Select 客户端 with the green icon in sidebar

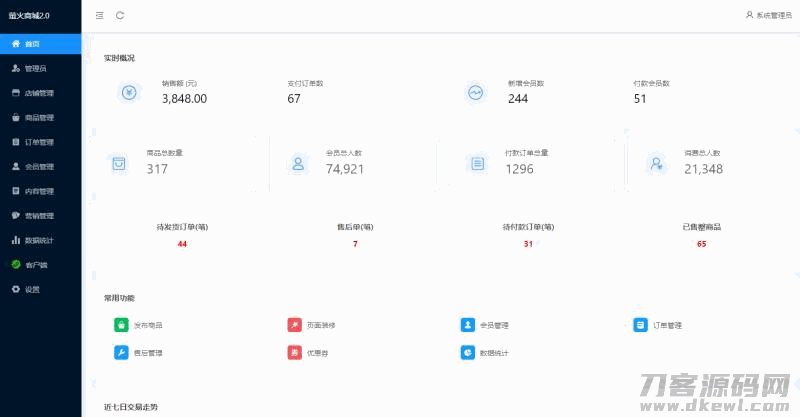click(36, 265)
